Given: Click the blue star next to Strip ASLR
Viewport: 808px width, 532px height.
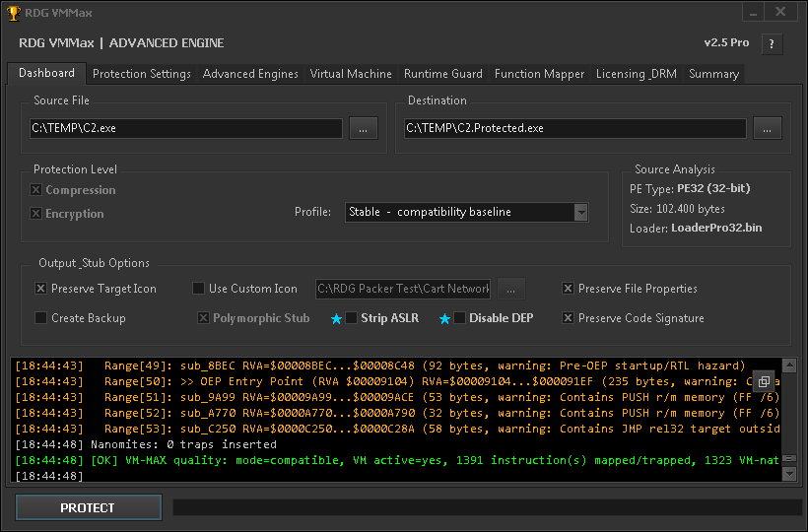Looking at the screenshot, I should click(x=336, y=319).
